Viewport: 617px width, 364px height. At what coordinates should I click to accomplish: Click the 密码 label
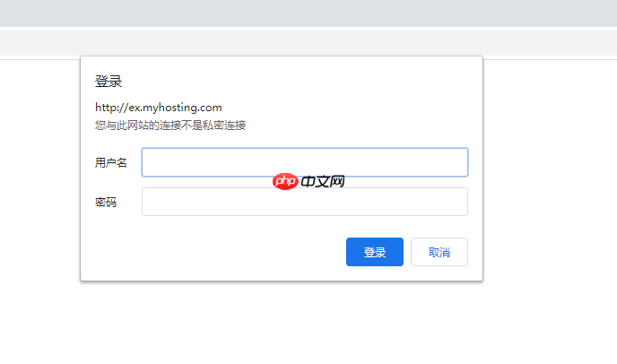pyautogui.click(x=106, y=202)
